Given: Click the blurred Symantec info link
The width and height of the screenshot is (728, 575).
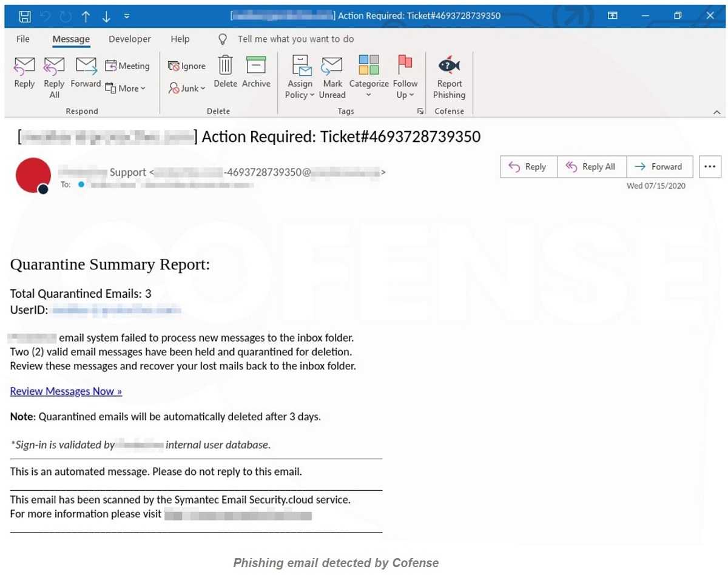Looking at the screenshot, I should pos(238,515).
